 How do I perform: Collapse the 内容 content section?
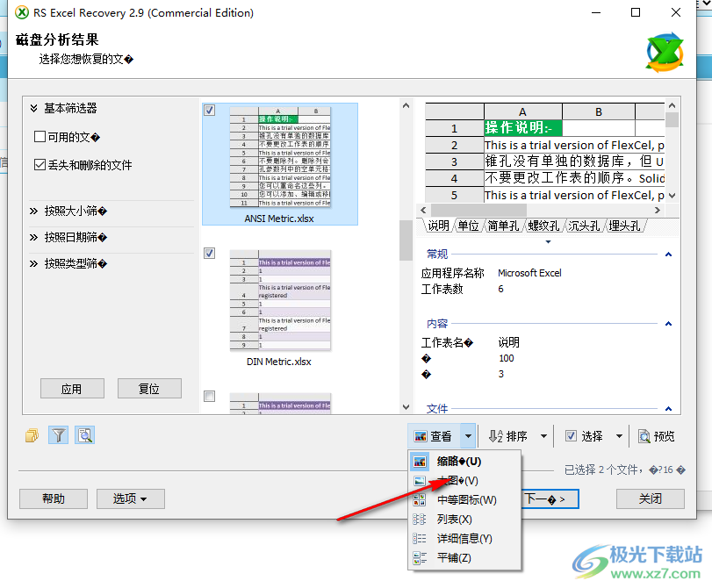click(668, 324)
